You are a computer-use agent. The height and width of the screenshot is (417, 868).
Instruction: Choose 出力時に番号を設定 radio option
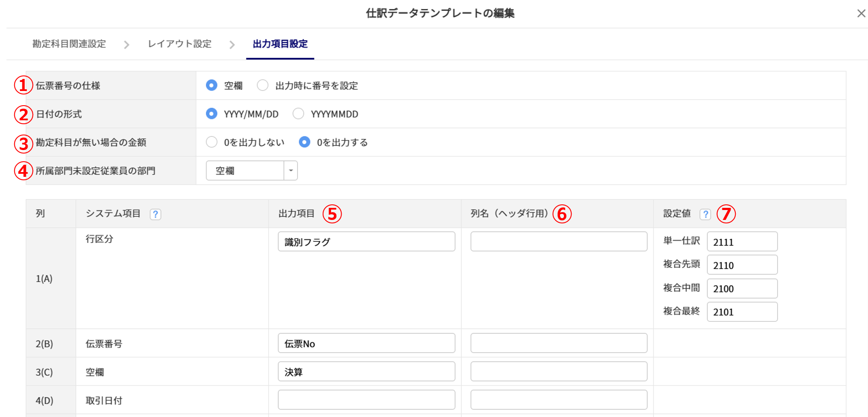pyautogui.click(x=263, y=85)
